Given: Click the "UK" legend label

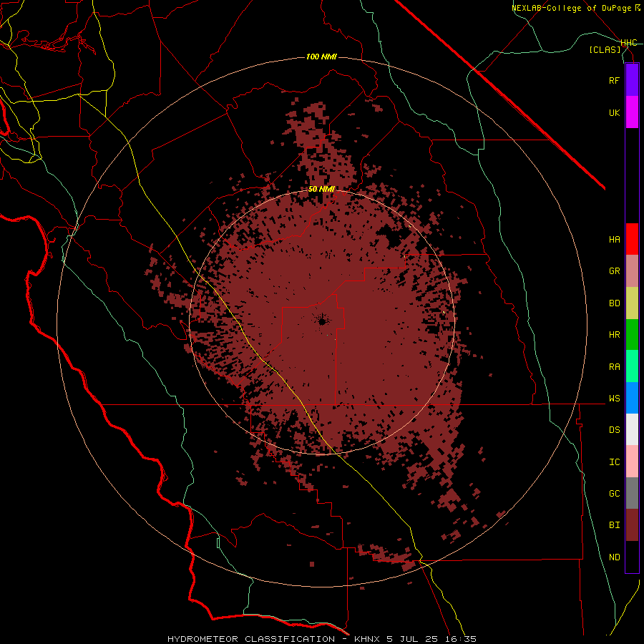Looking at the screenshot, I should 614,112.
